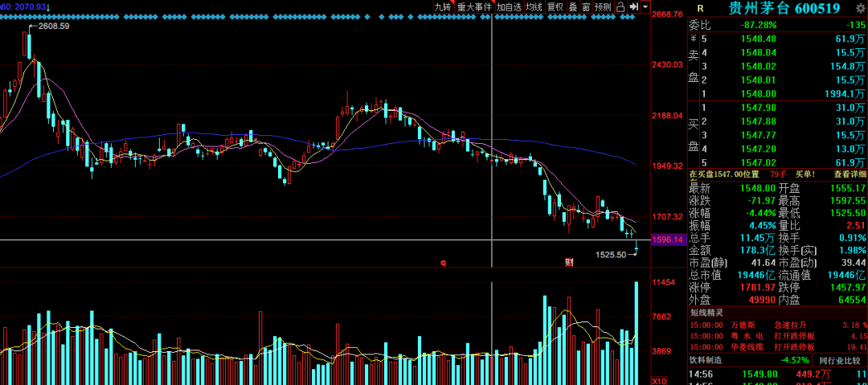Click the X10 volume scale label
The height and width of the screenshot is (385, 868).
657,379
